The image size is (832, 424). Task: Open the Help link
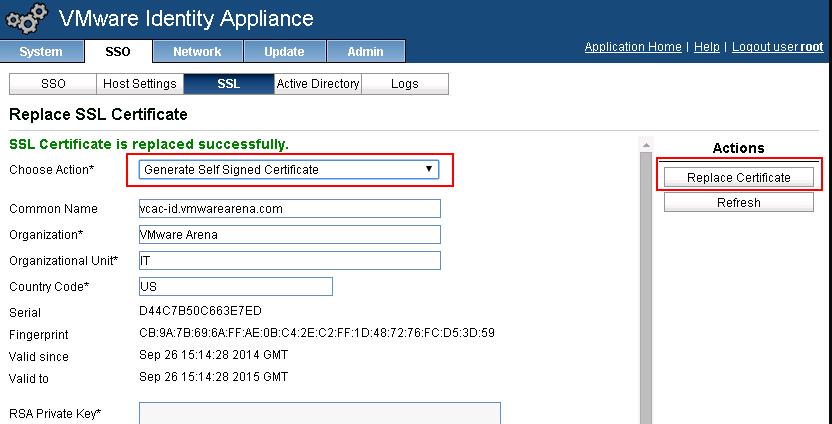[x=707, y=47]
